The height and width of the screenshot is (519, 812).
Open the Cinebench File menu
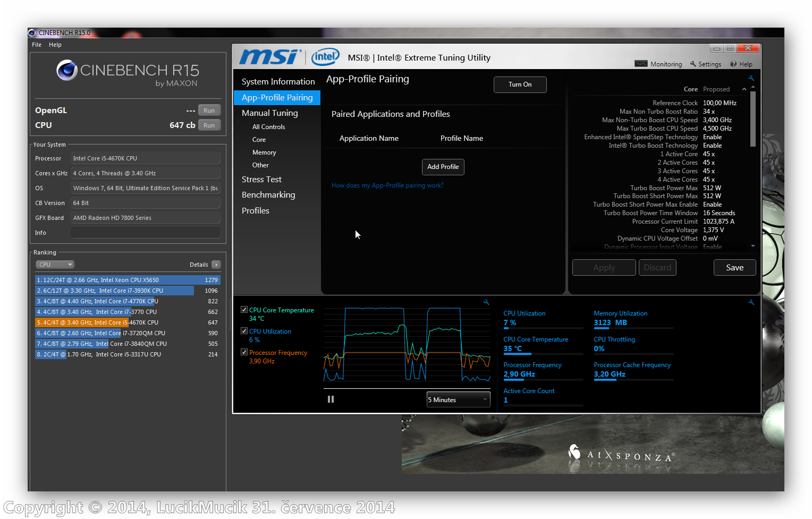coord(37,45)
